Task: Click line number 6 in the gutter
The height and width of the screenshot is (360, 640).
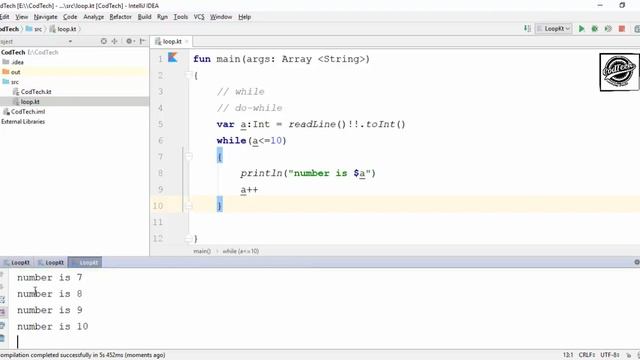Action: (x=160, y=140)
